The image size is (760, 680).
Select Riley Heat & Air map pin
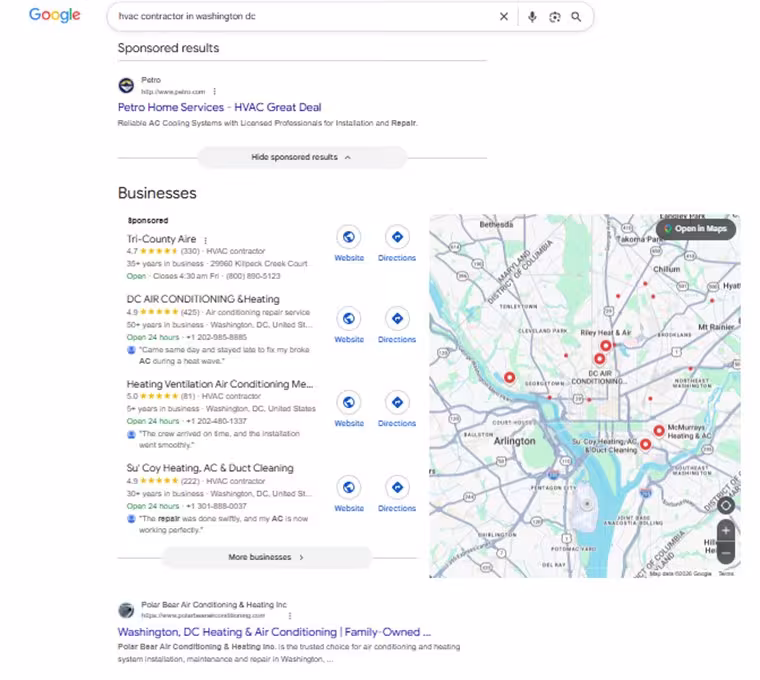coord(605,346)
